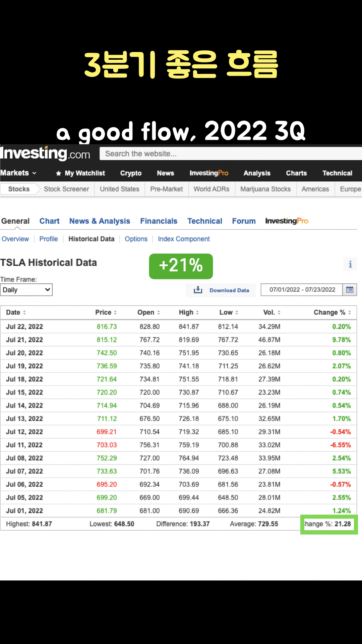This screenshot has width=362, height=644.
Task: Go to the Index Component sub-link
Action: pyautogui.click(x=184, y=239)
